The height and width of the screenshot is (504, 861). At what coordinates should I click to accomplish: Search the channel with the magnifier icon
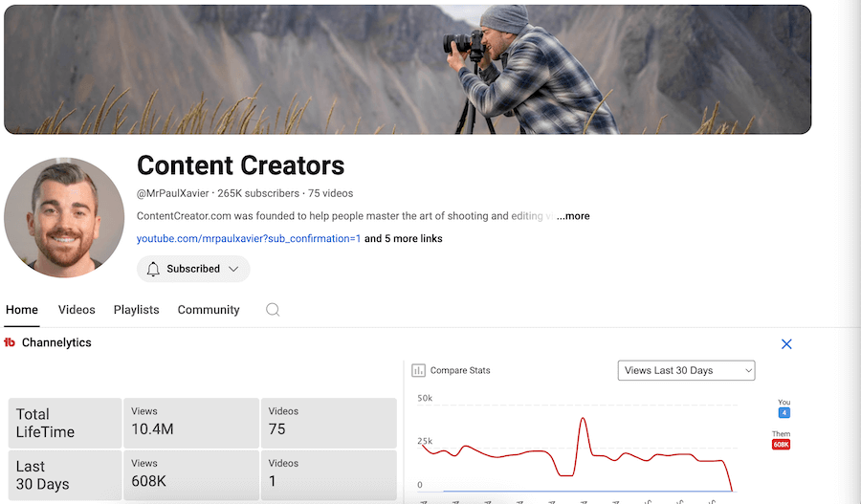click(273, 310)
